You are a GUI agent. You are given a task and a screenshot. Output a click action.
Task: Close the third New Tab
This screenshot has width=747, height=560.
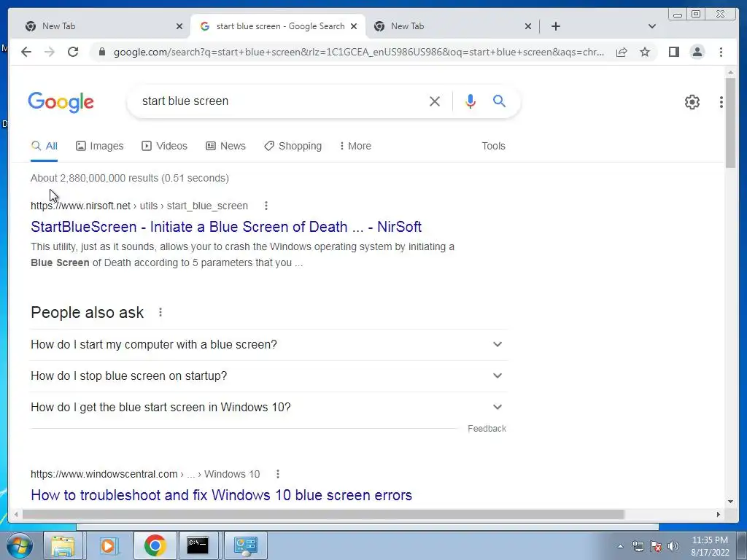pos(528,26)
